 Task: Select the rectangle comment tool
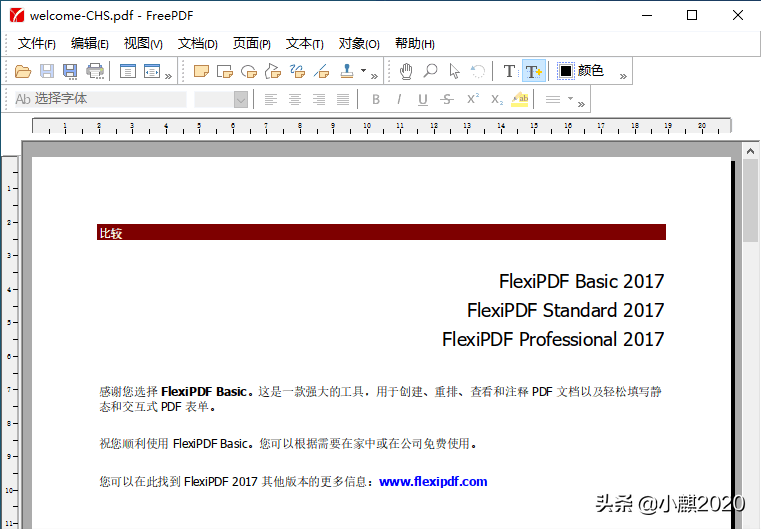pyautogui.click(x=225, y=72)
